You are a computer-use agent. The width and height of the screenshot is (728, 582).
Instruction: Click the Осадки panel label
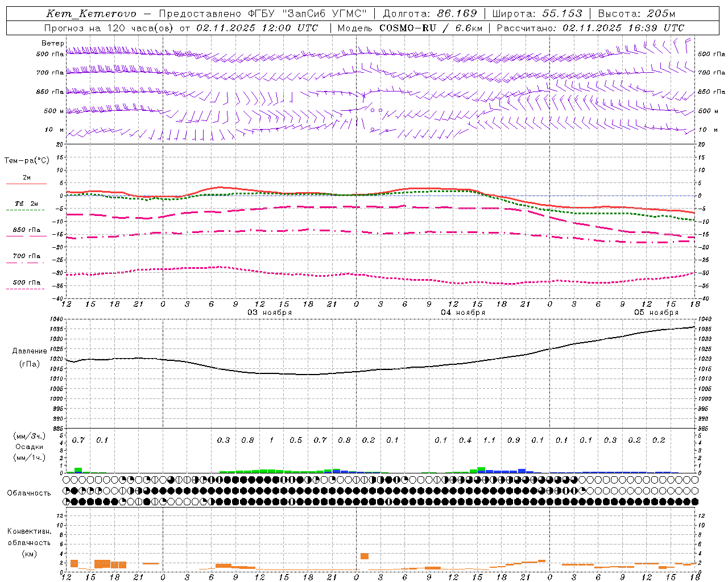point(29,447)
